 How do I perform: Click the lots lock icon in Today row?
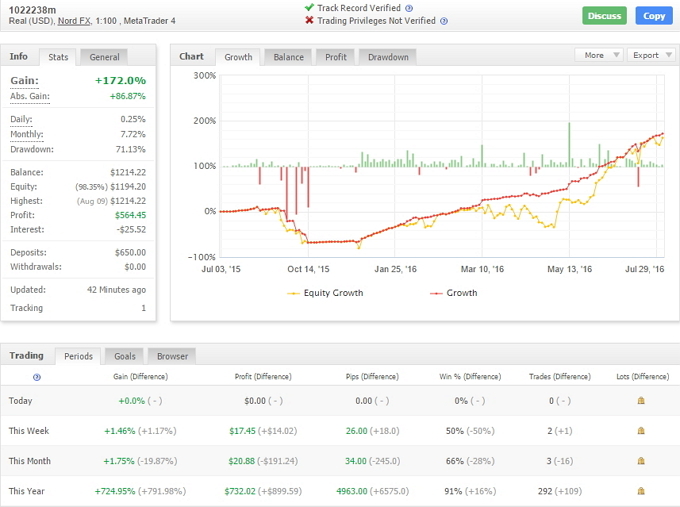(641, 401)
